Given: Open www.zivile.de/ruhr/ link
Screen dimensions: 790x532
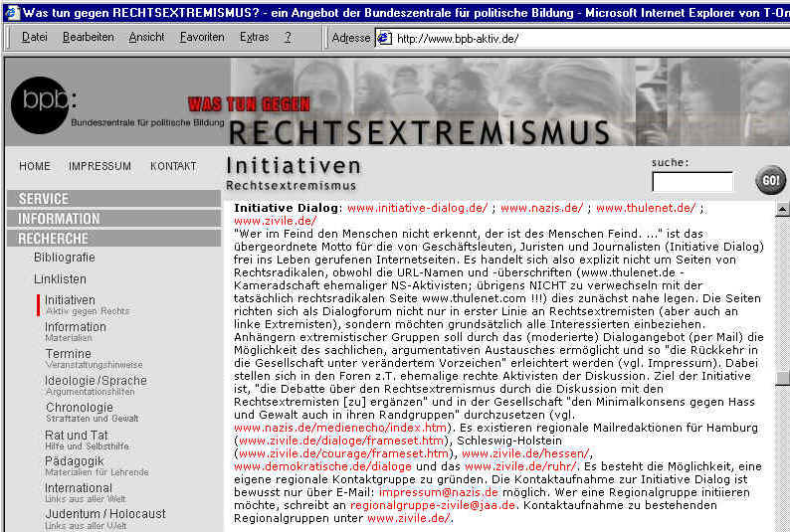Looking at the screenshot, I should tap(520, 466).
